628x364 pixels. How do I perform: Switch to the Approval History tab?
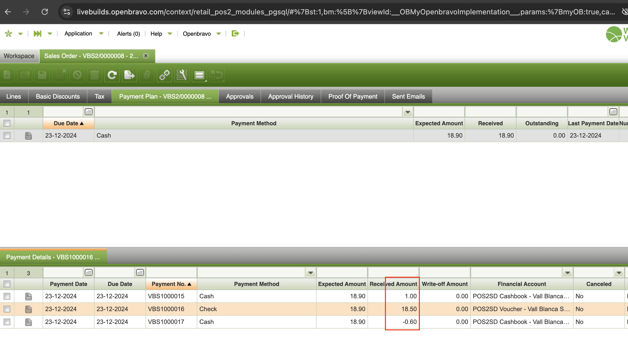pyautogui.click(x=291, y=97)
